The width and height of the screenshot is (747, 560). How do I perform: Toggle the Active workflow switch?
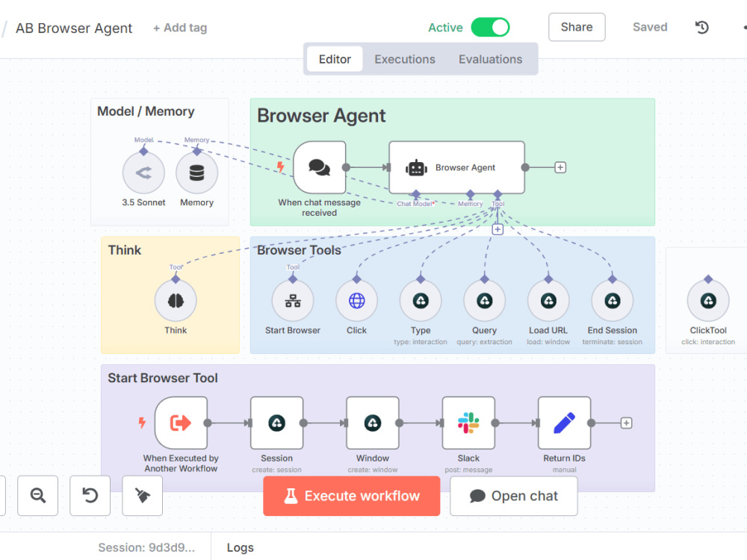490,27
